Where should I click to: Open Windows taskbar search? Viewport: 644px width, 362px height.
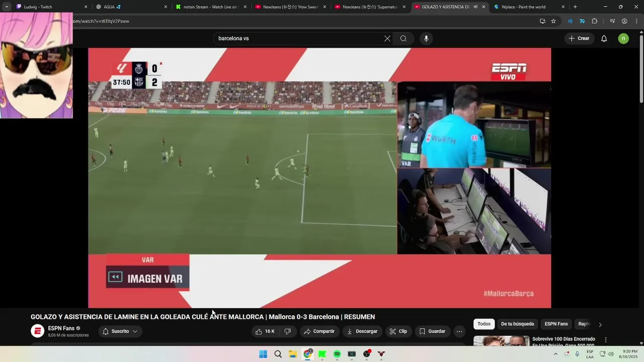pos(278,354)
